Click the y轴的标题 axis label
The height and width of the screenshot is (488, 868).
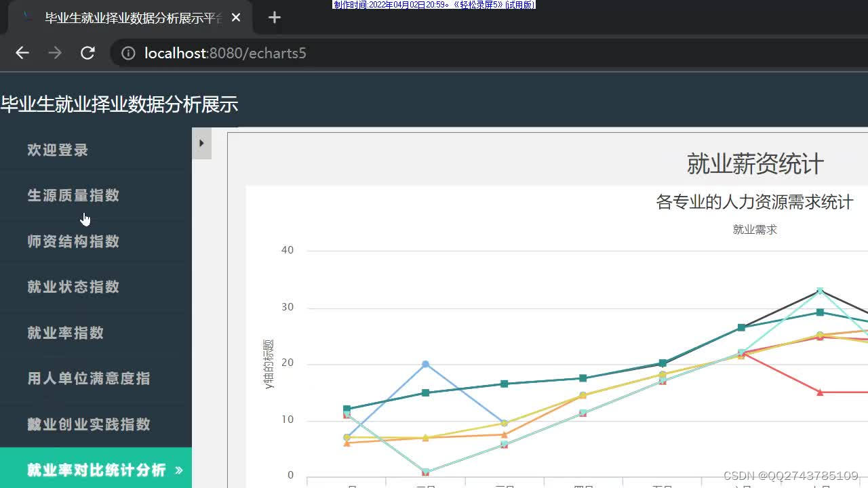[x=269, y=364]
